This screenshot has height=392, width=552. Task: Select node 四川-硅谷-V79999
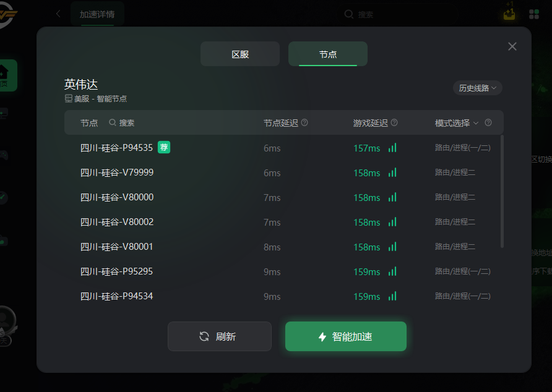pyautogui.click(x=117, y=173)
